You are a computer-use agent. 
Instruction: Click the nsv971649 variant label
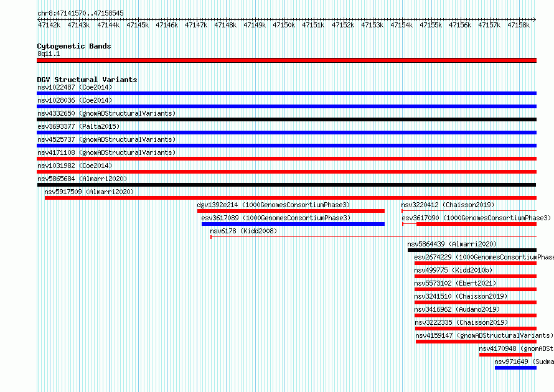click(x=524, y=362)
